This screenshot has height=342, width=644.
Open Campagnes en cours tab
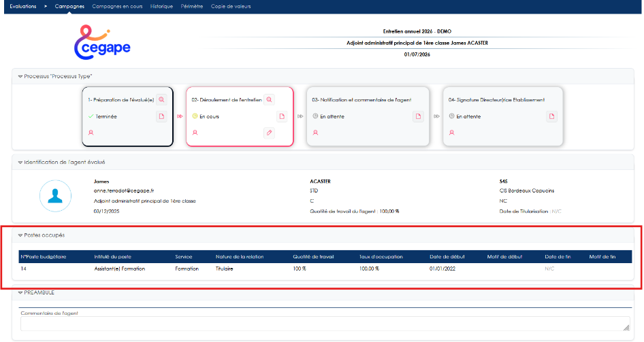117,7
